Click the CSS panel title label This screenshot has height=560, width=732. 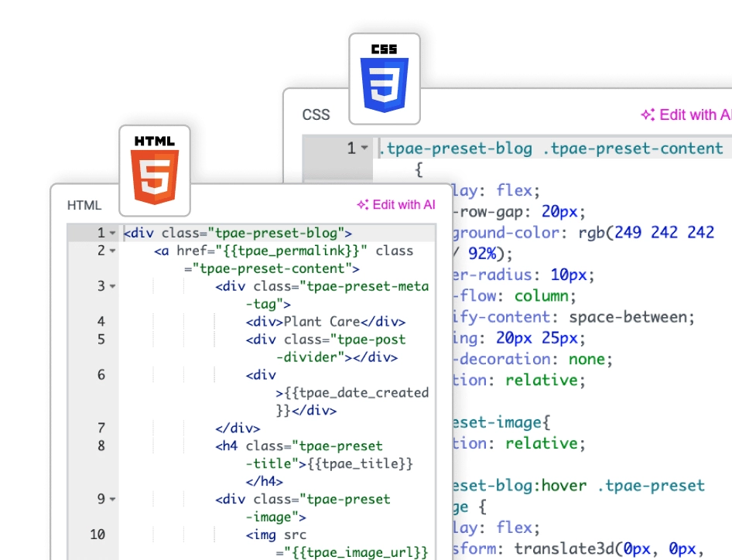coord(316,115)
